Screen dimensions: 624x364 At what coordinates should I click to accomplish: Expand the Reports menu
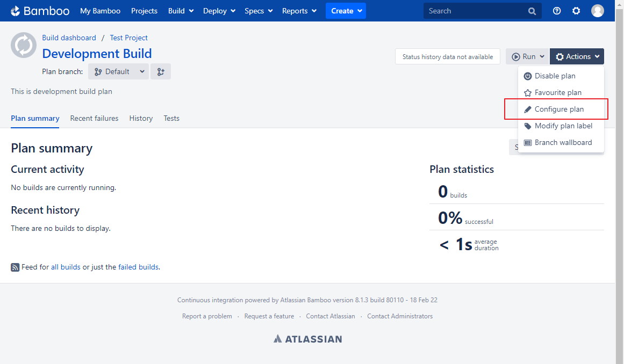[x=299, y=11]
